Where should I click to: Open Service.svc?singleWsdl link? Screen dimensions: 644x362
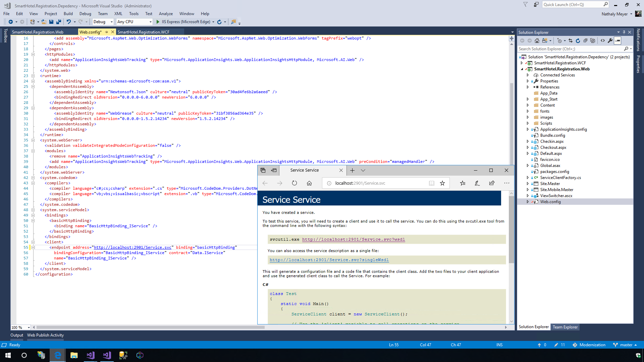click(x=329, y=260)
